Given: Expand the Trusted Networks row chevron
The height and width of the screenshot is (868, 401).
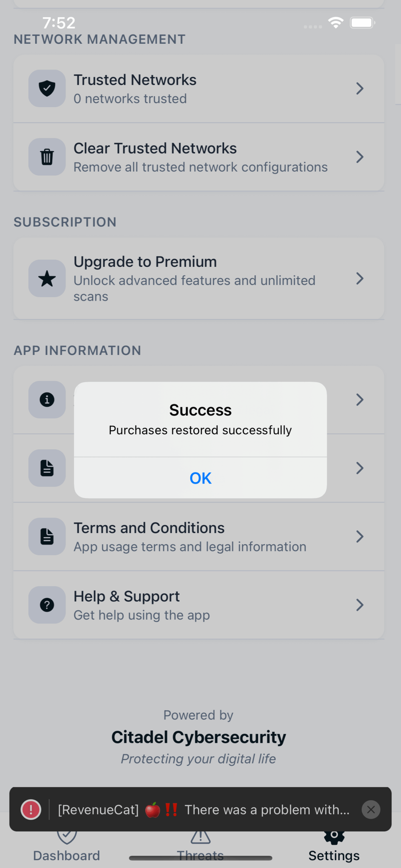Looking at the screenshot, I should 360,88.
